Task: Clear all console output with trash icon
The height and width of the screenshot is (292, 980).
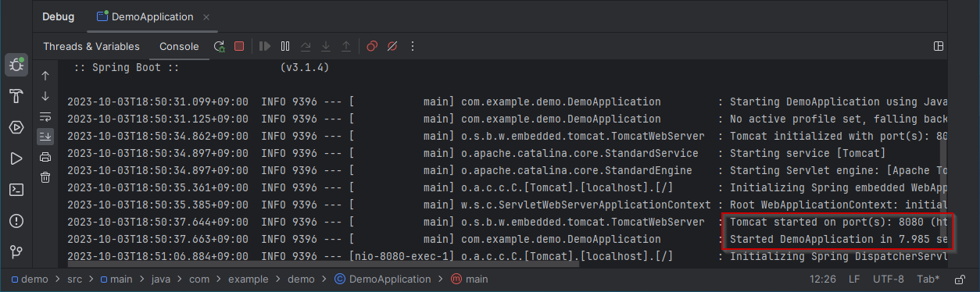Action: point(45,177)
